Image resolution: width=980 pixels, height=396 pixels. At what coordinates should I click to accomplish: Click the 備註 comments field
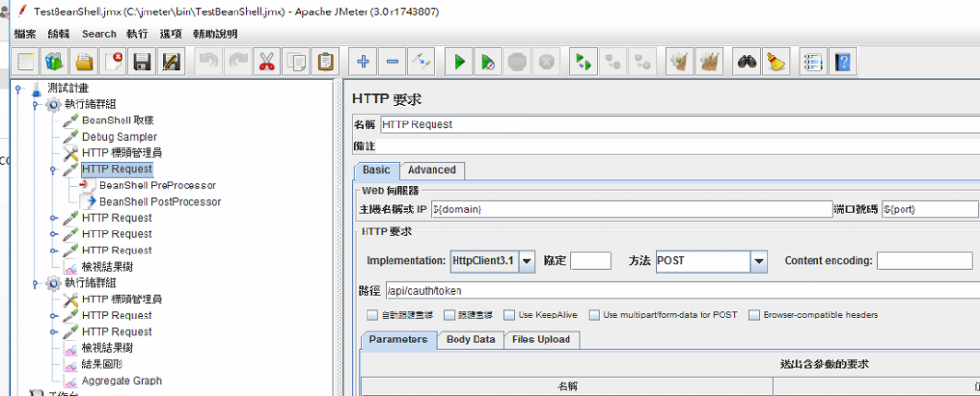(679, 146)
